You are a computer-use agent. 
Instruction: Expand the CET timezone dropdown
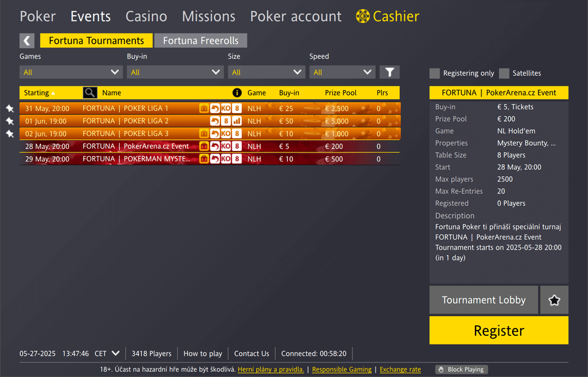point(116,353)
